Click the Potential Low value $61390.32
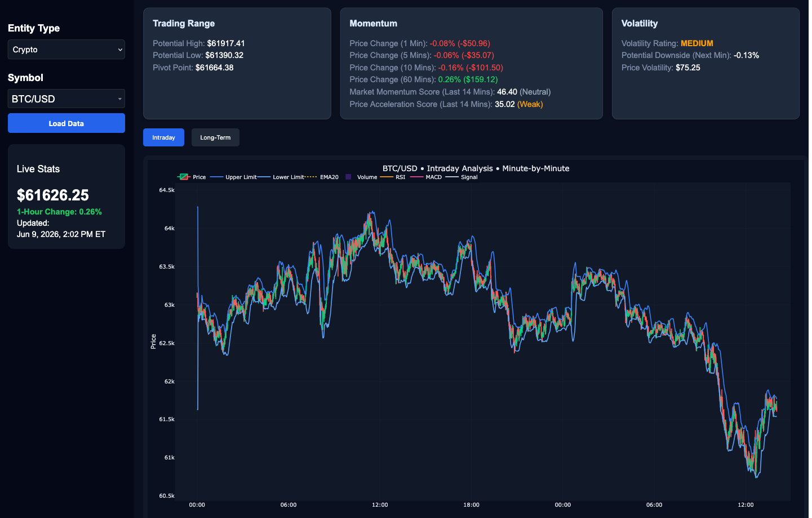 224,55
